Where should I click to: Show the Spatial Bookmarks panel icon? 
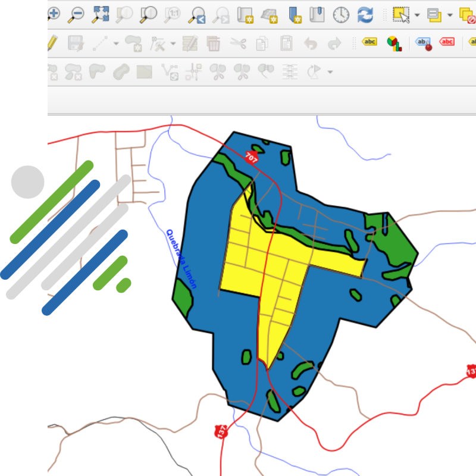tap(317, 14)
